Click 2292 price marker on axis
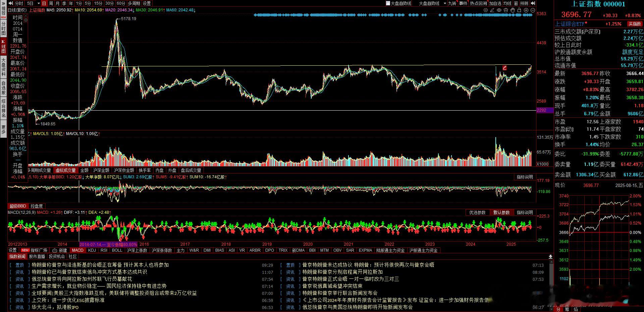 point(544,110)
